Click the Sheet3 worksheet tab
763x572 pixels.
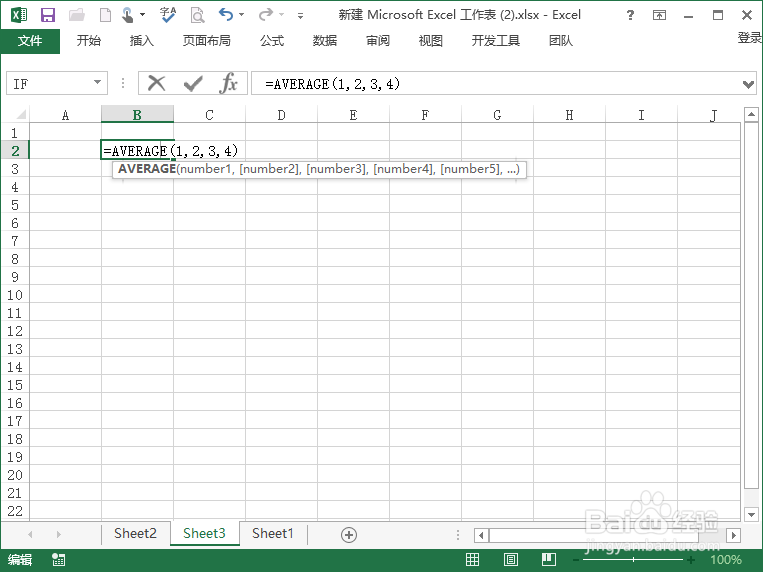click(x=204, y=534)
